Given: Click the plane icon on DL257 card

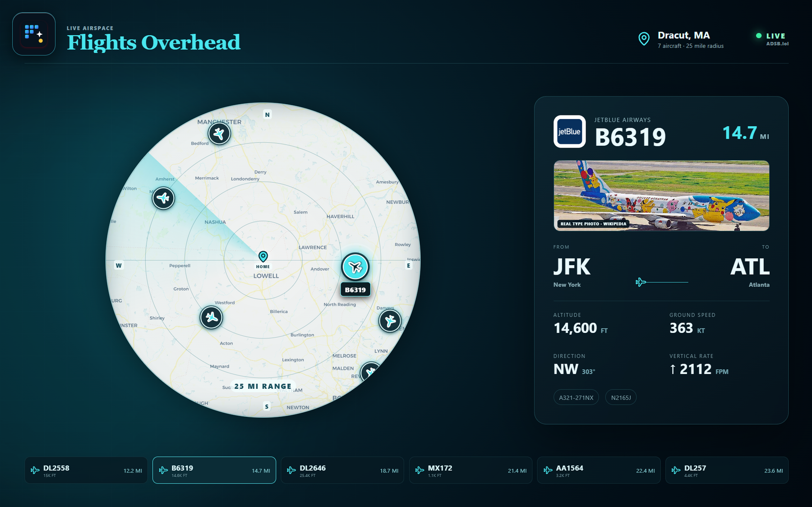Looking at the screenshot, I should [676, 470].
